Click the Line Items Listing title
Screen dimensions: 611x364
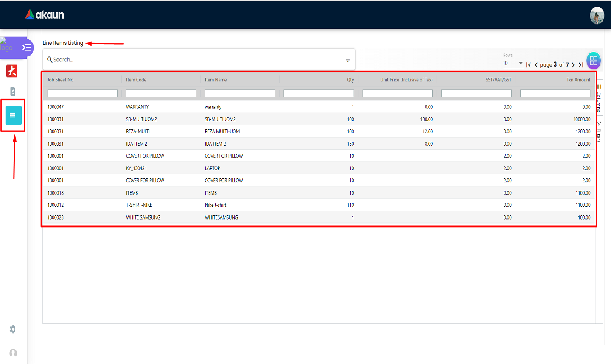point(63,43)
